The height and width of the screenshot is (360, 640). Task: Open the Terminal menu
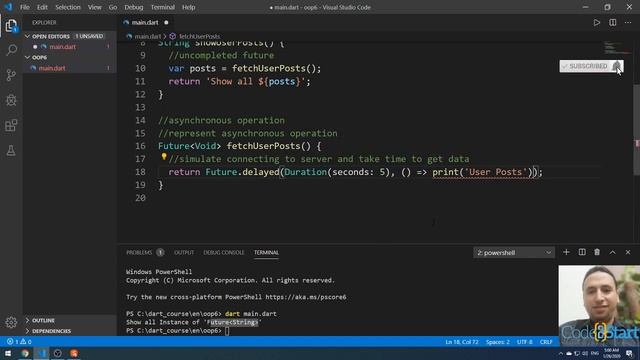162,7
